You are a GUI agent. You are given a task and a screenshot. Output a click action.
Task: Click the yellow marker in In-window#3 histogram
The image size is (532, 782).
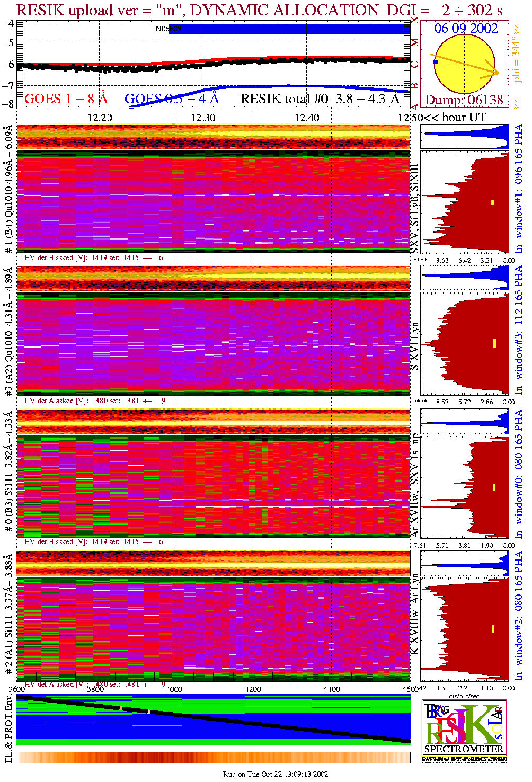pos(494,343)
